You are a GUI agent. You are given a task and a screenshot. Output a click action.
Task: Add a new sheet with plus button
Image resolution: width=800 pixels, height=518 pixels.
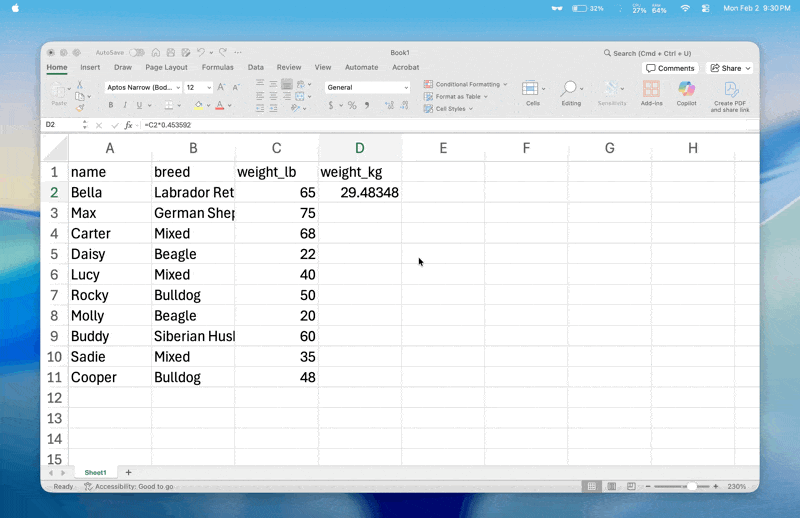click(129, 473)
